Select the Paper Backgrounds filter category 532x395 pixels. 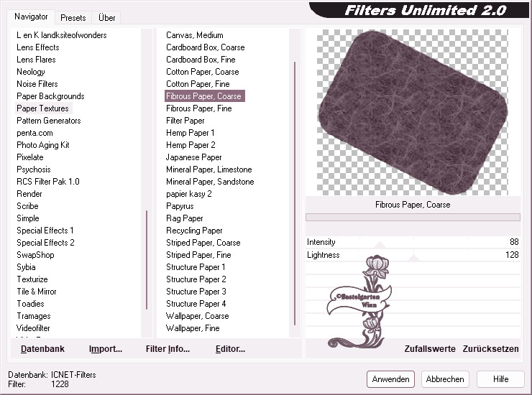coord(50,96)
